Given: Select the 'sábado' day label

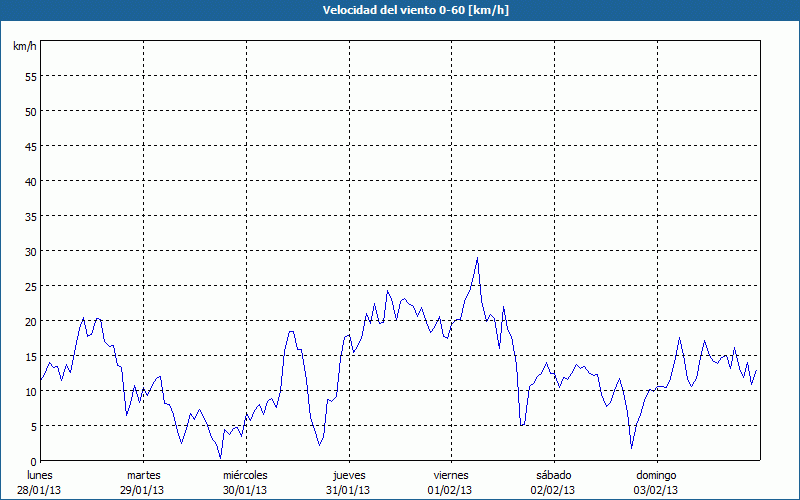Looking at the screenshot, I should pos(554,475).
